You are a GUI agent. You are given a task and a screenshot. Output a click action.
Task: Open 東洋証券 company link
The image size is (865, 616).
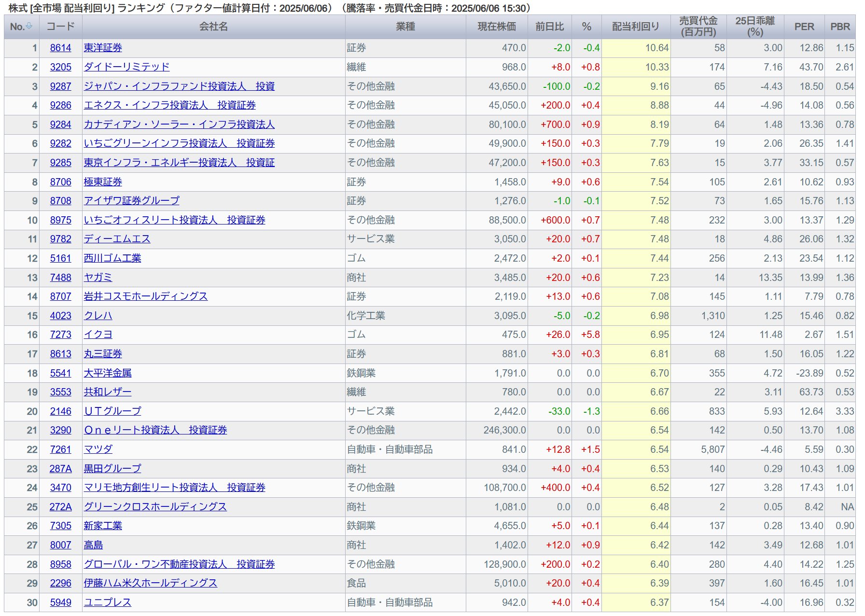103,48
